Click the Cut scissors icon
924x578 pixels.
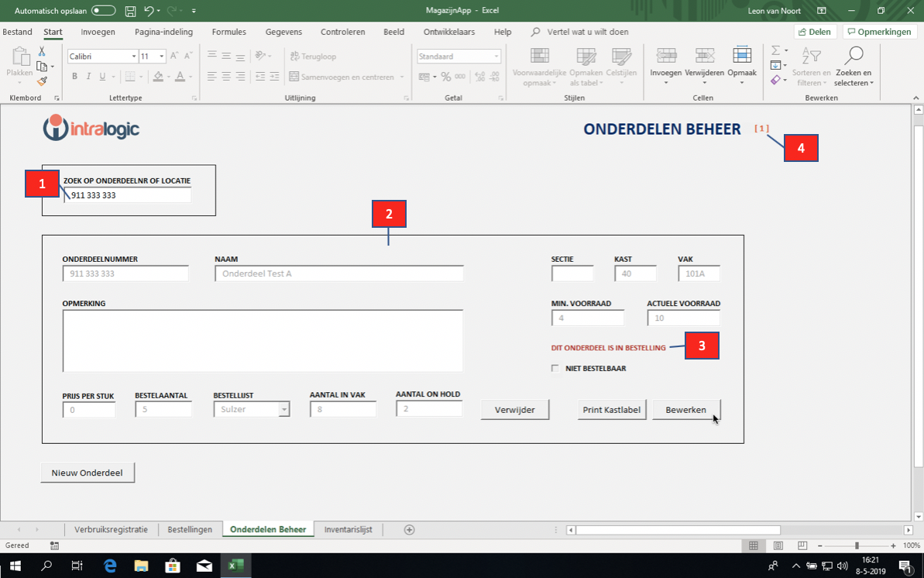pos(42,51)
